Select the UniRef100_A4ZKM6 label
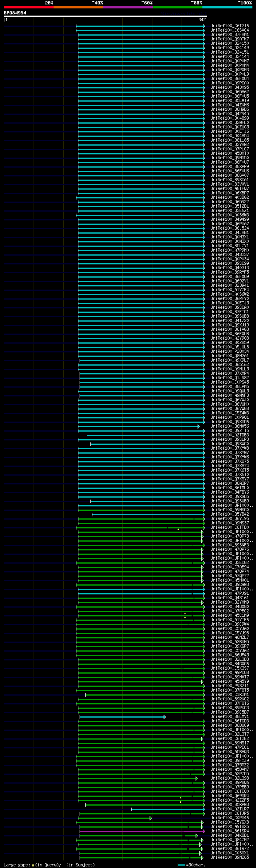The image size is (256, 868). [x=230, y=105]
